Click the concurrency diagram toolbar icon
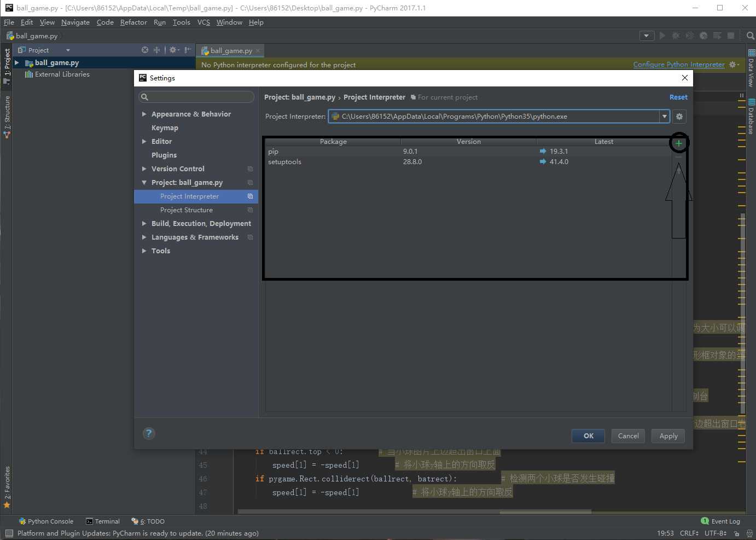This screenshot has height=540, width=756. point(717,36)
